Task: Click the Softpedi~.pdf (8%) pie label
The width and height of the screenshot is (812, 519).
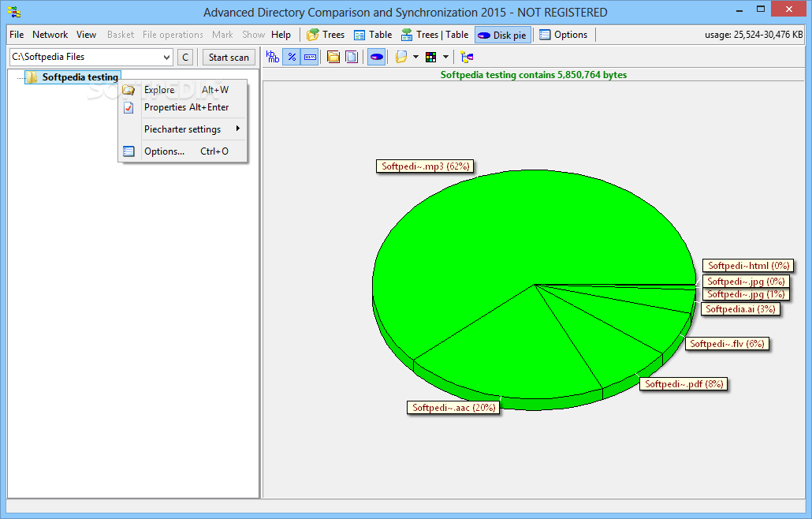Action: [x=683, y=384]
